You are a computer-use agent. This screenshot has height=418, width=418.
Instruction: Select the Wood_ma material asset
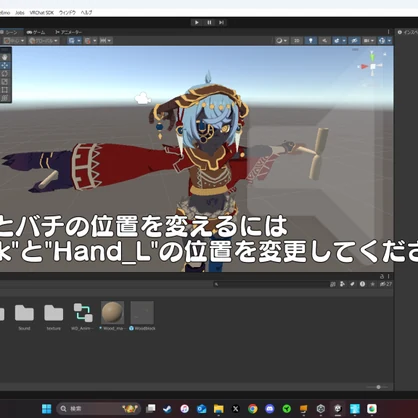pos(113,316)
